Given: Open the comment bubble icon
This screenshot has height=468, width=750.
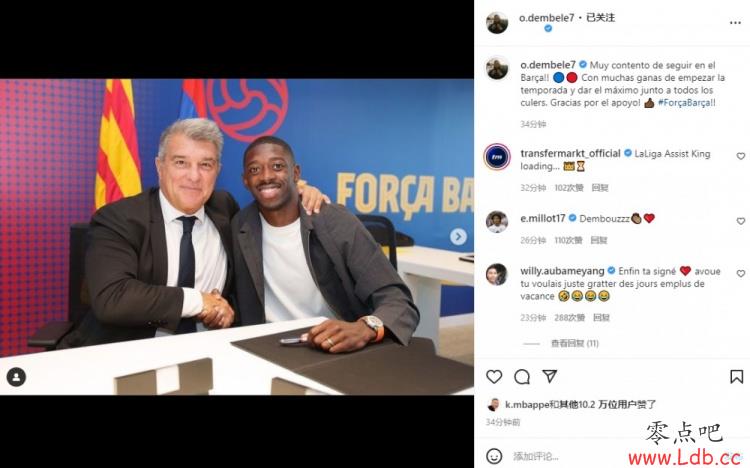Looking at the screenshot, I should pyautogui.click(x=521, y=377).
